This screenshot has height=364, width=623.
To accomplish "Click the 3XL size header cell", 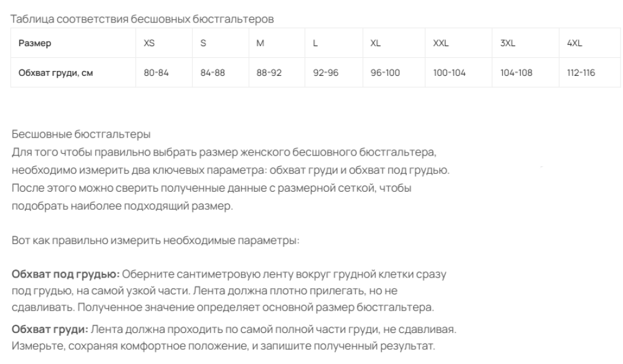I will (x=526, y=43).
